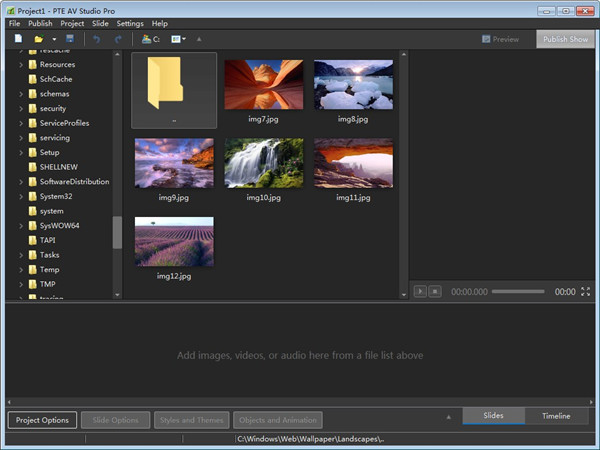This screenshot has width=600, height=450.
Task: Expand the servicing folder
Action: click(21, 138)
